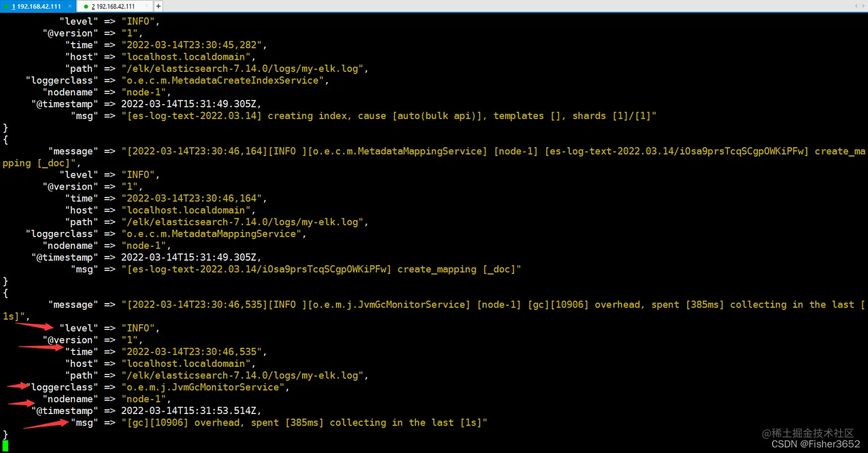Viewport: 868px width, 453px height.
Task: Select loggerclass value "o.e.m.j.JvmGcMonitorService"
Action: click(204, 388)
